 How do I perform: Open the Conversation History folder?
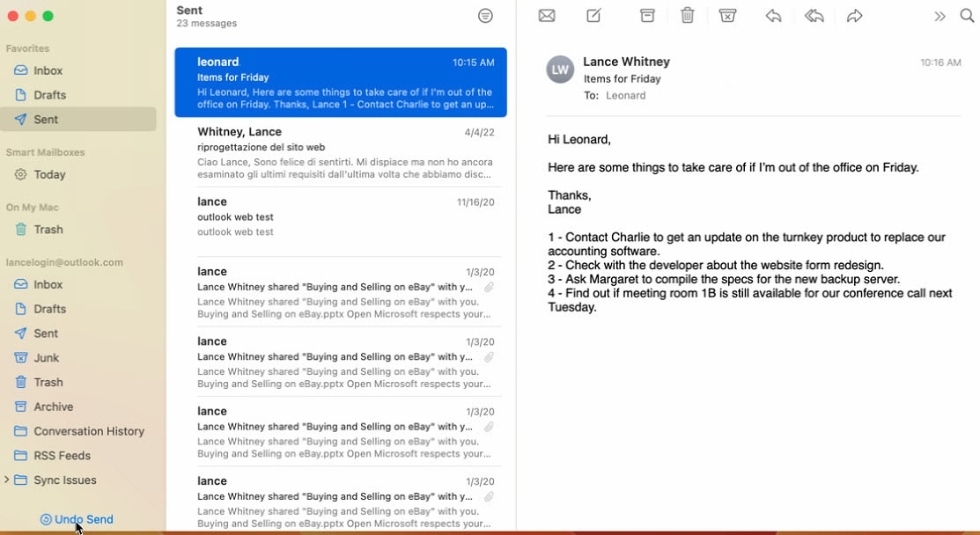tap(88, 431)
